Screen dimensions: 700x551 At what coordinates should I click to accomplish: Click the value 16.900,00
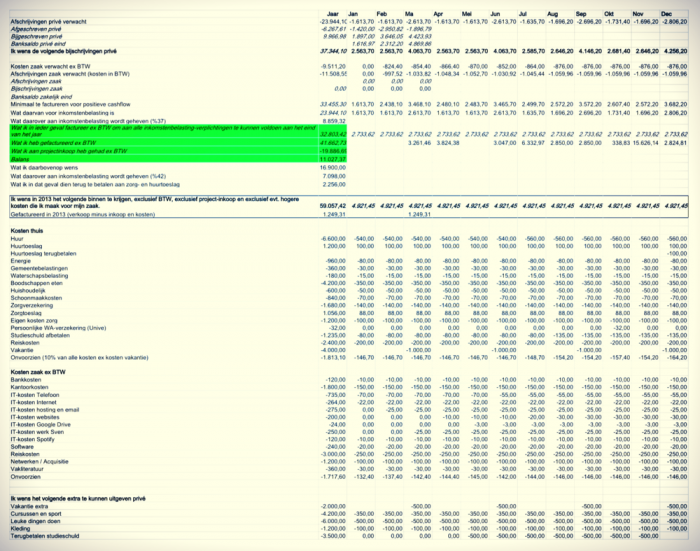pos(333,168)
